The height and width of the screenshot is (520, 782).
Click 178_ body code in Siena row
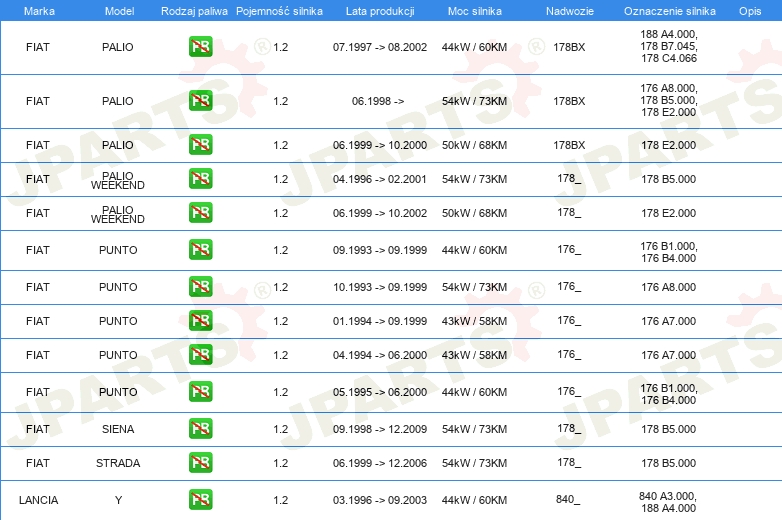tap(569, 428)
